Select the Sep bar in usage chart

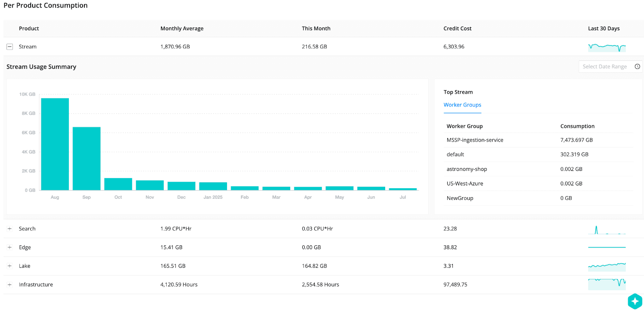click(x=87, y=158)
